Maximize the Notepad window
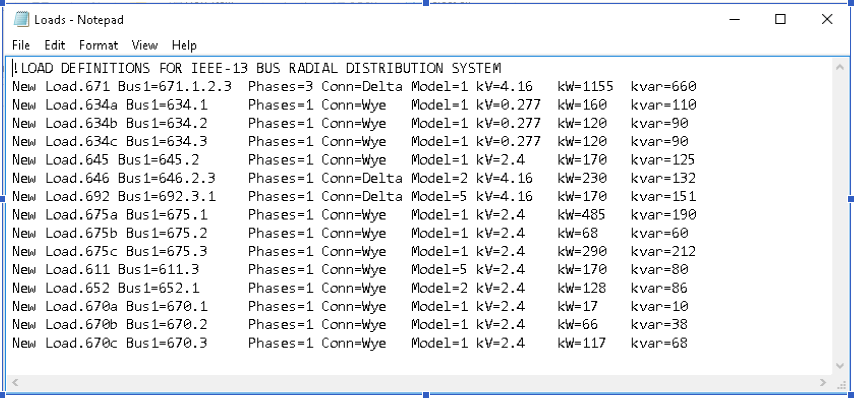 pos(780,19)
